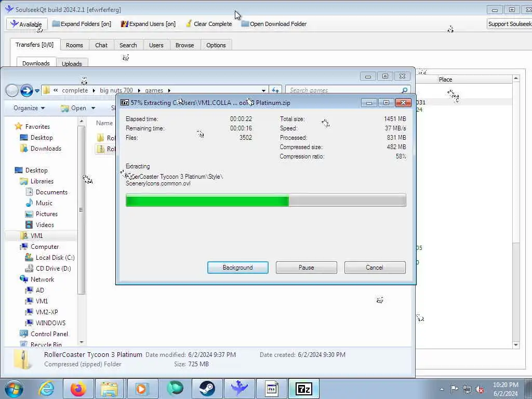The width and height of the screenshot is (532, 399).
Task: Pause the 7-Zip extraction
Action: coord(306,268)
